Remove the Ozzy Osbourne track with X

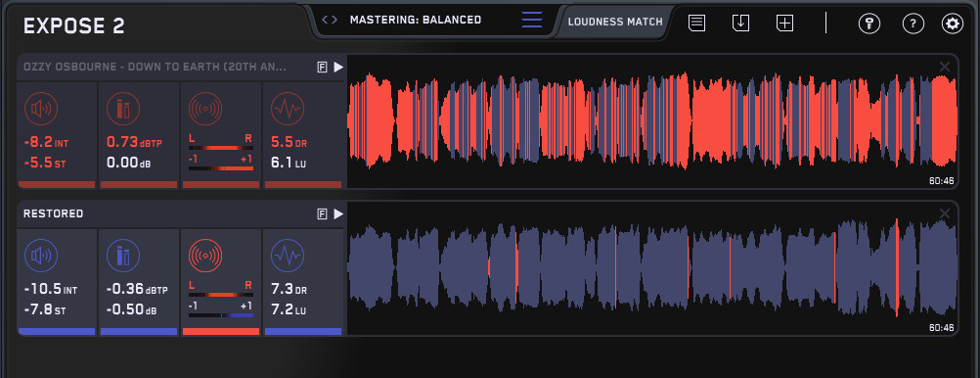point(945,67)
